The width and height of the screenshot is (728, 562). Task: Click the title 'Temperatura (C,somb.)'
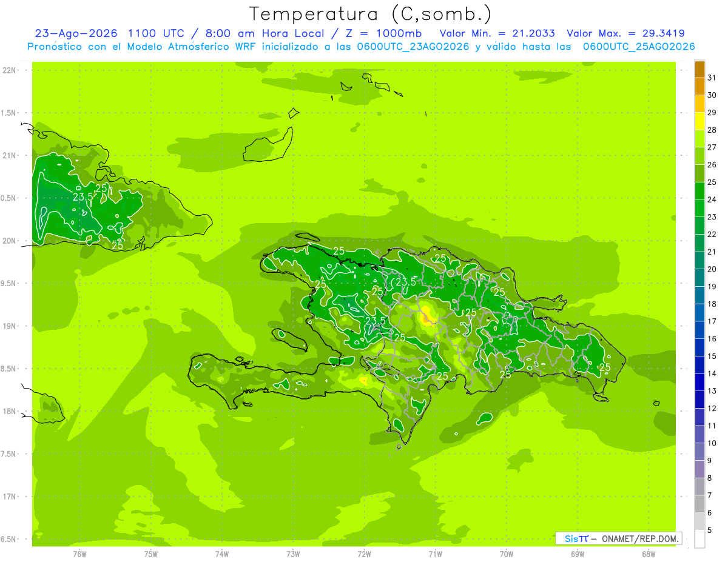coord(371,13)
